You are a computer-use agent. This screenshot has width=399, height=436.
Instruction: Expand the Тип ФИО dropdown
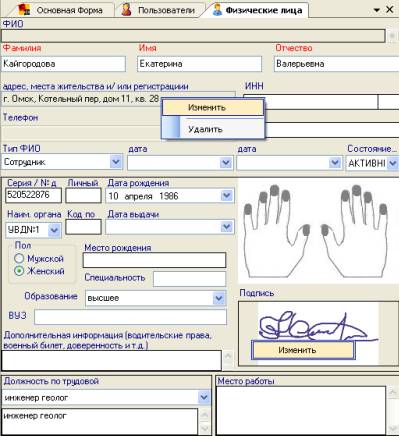coord(116,162)
